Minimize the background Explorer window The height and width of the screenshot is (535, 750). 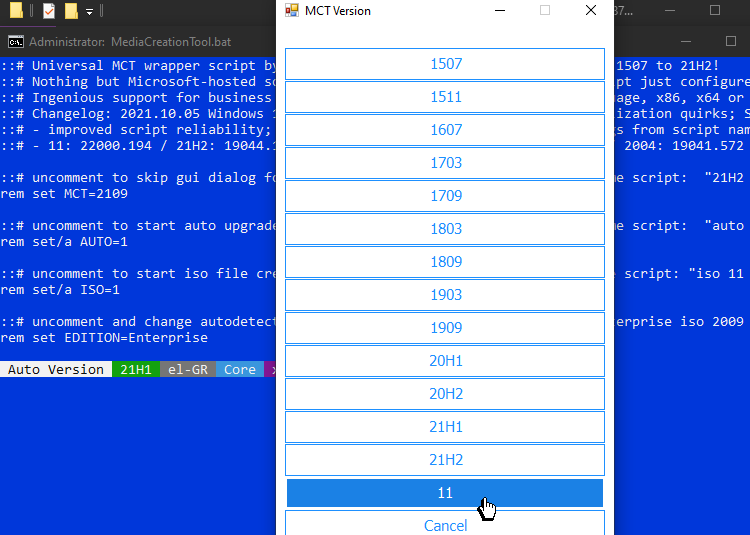pyautogui.click(x=670, y=11)
